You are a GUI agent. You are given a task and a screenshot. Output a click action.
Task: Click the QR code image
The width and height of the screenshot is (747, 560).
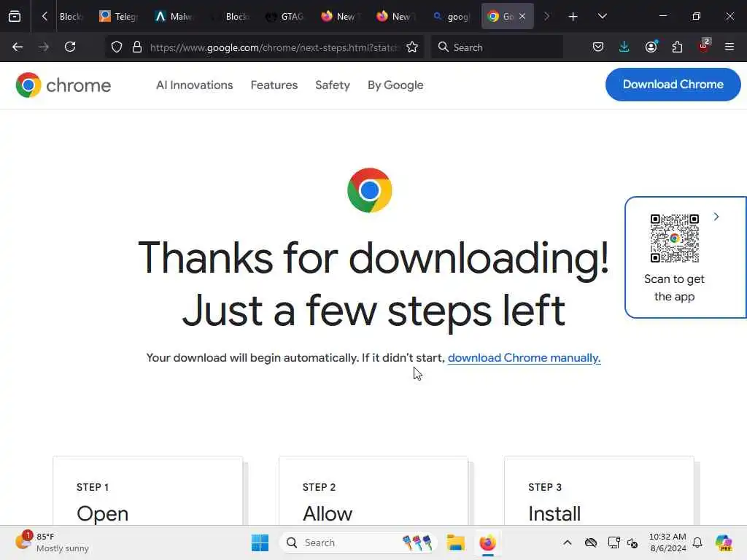[675, 238]
